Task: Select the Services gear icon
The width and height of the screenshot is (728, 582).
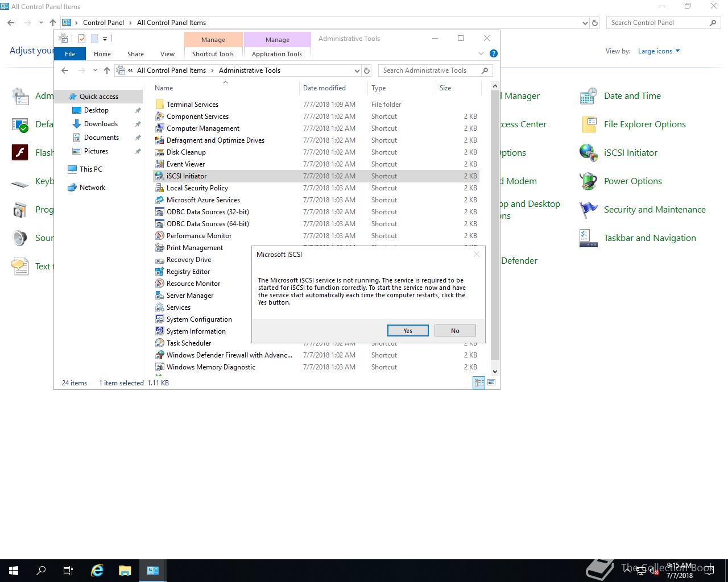Action: pyautogui.click(x=160, y=307)
